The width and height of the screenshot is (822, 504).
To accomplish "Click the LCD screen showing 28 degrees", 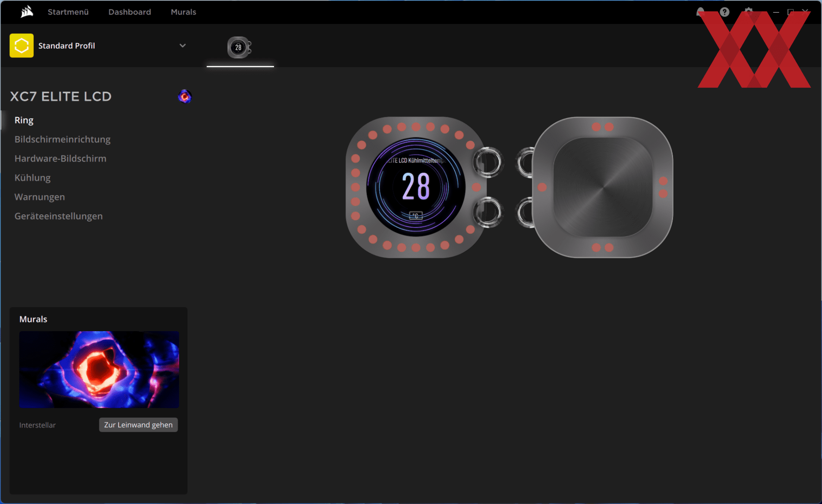I will [x=416, y=187].
